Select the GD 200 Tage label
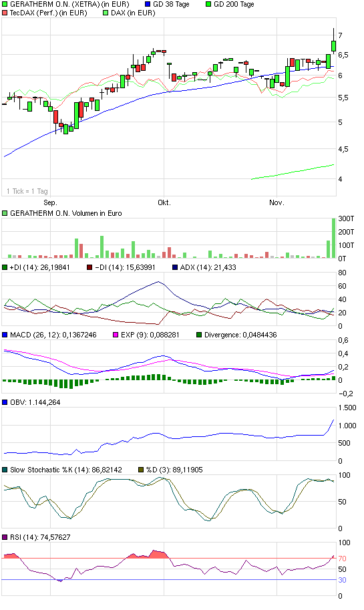This screenshot has width=364, height=610. [234, 4]
